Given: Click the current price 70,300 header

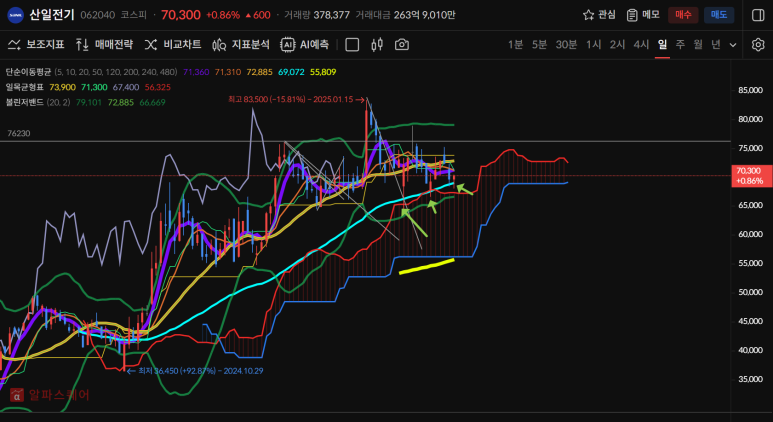Looking at the screenshot, I should click(181, 15).
